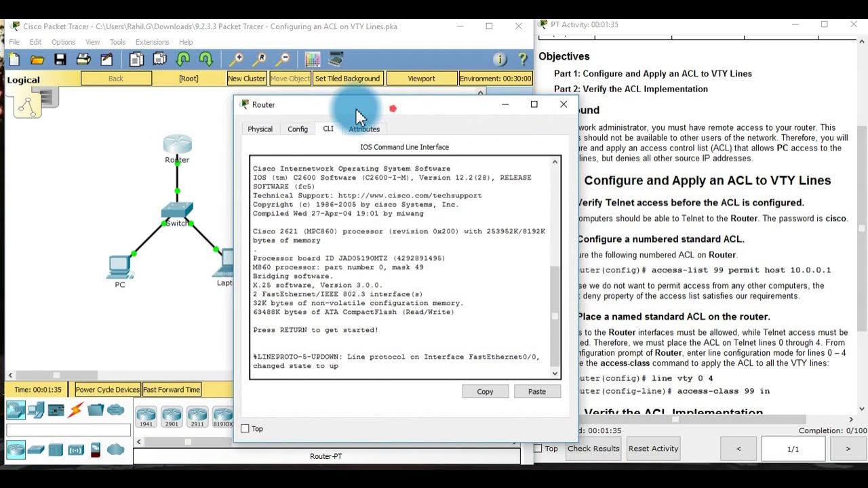Image resolution: width=868 pixels, height=488 pixels.
Task: Open the Activity Wizard icon
Action: (x=106, y=60)
